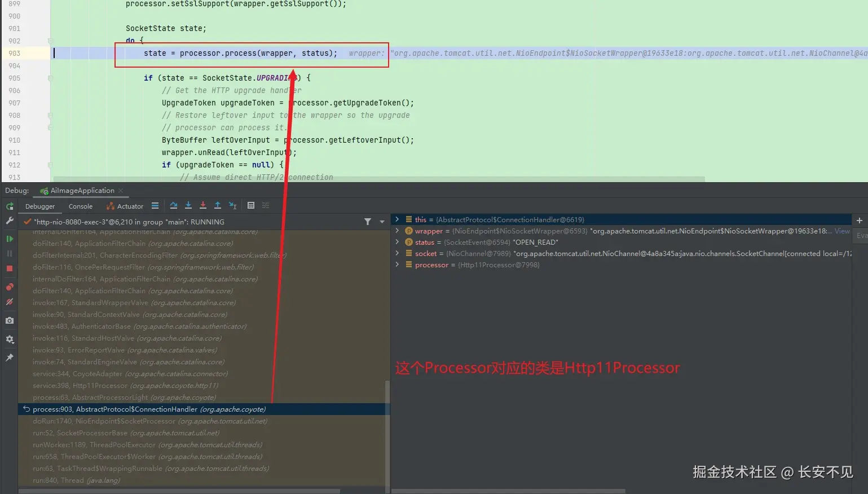Select frame doRun:1740, NioEndpoint$SocketProcessor
Screen dimensions: 868x494
(x=203, y=421)
